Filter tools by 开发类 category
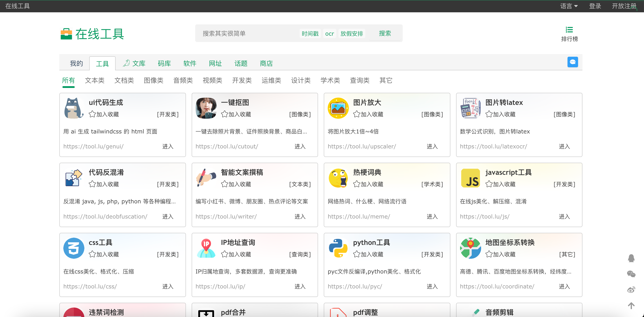Image resolution: width=644 pixels, height=317 pixels. click(x=242, y=80)
